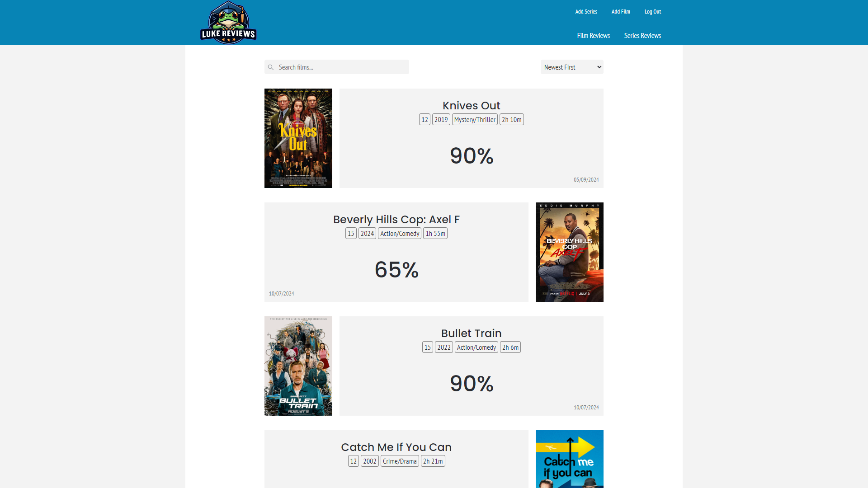Click the Mystery/Thriller genre tag icon
The height and width of the screenshot is (488, 868).
point(473,120)
